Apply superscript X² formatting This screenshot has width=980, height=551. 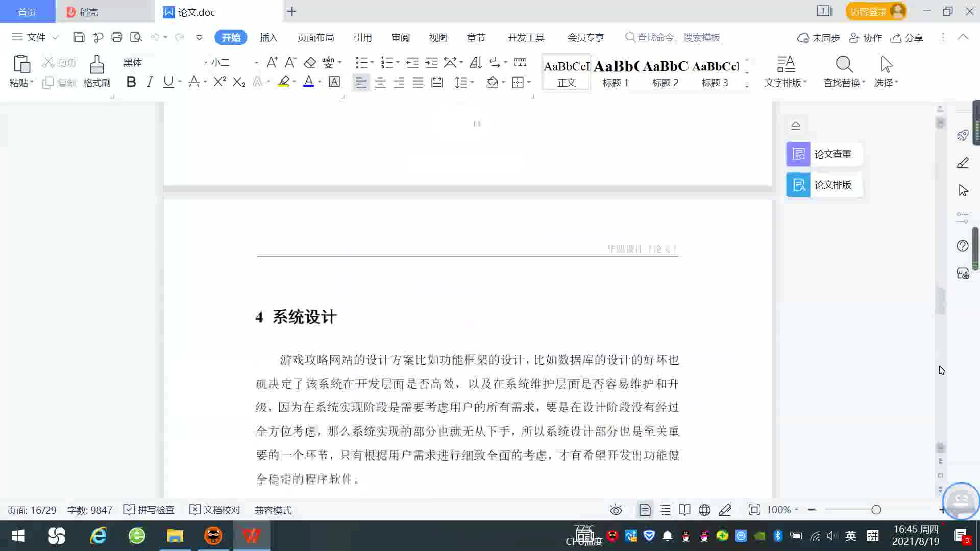219,82
